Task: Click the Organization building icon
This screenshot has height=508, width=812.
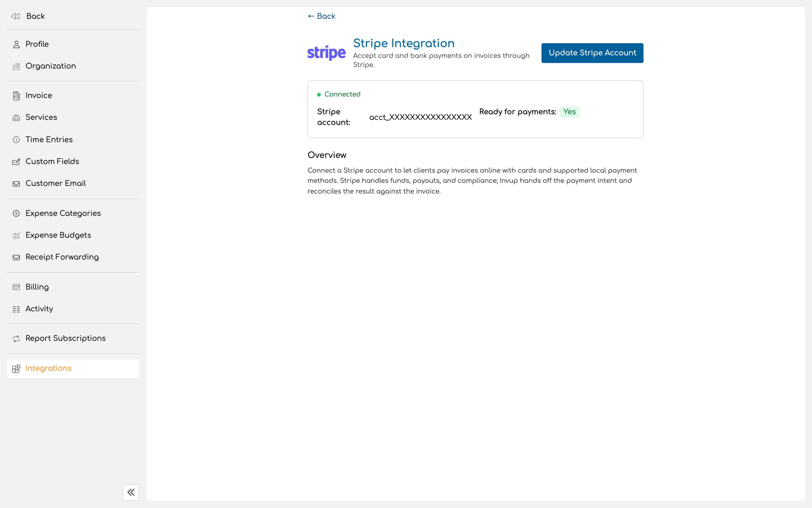Action: tap(16, 67)
